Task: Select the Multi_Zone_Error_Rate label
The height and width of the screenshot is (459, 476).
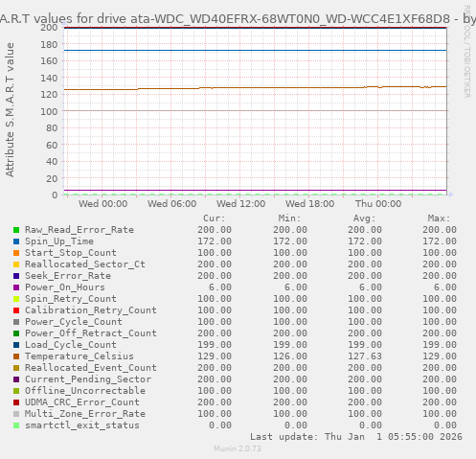Action: click(85, 414)
